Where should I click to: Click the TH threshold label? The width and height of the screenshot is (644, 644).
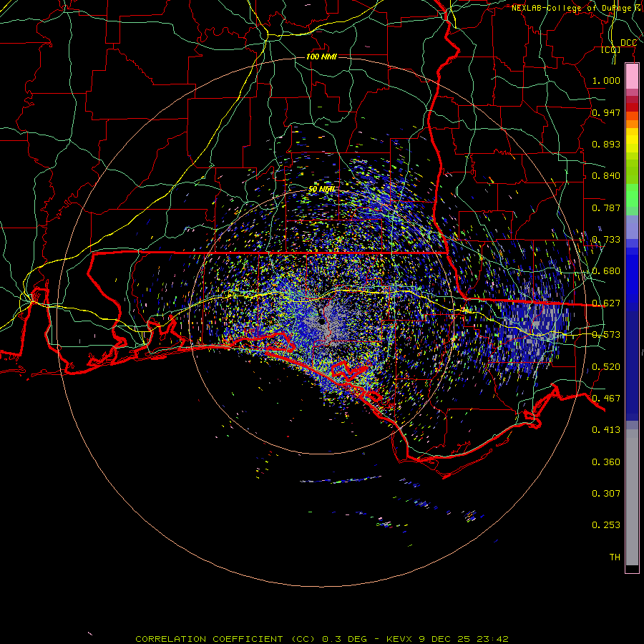pos(615,557)
